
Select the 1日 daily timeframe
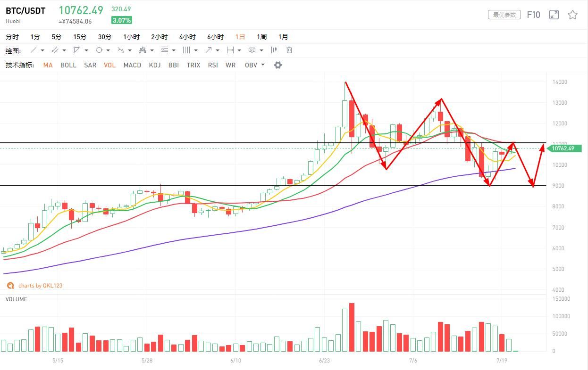(240, 37)
